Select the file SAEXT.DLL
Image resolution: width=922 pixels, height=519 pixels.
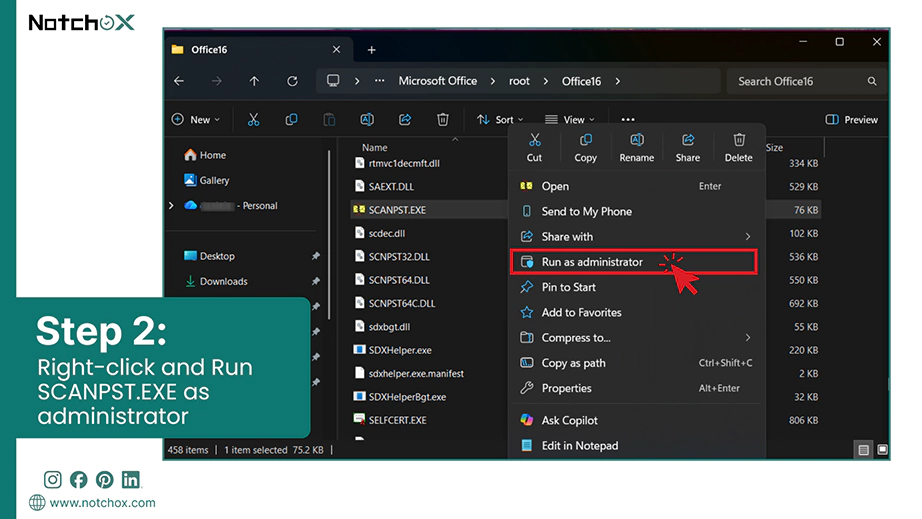pyautogui.click(x=385, y=186)
